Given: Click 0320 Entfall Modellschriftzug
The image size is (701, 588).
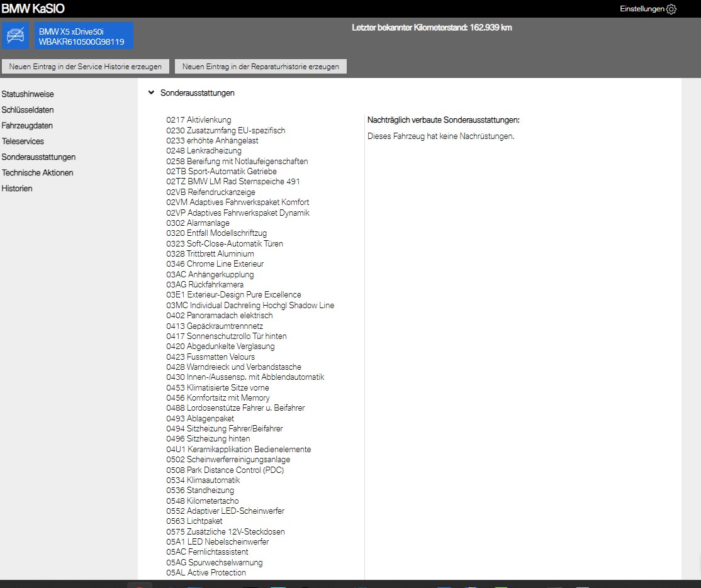Looking at the screenshot, I should pos(216,233).
